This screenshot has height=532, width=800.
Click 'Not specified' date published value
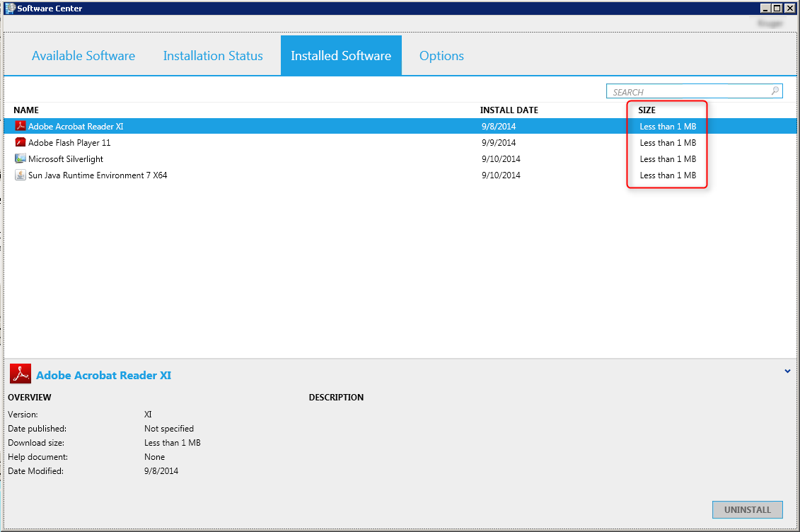coord(169,429)
